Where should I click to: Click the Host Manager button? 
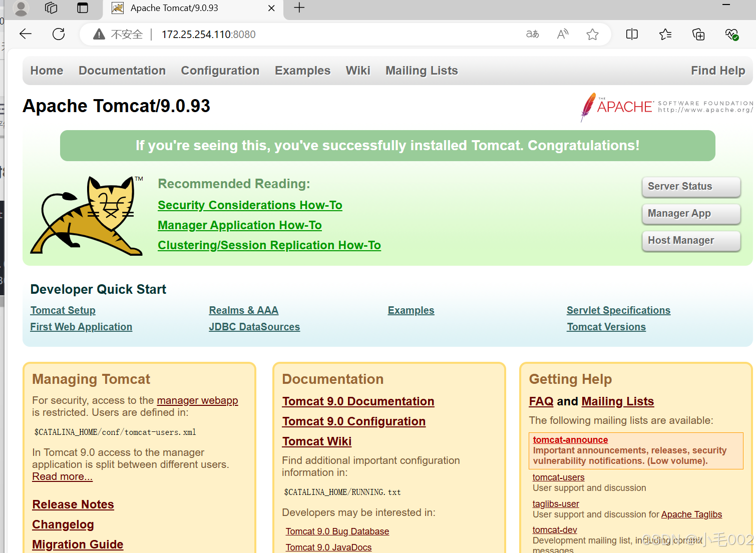(691, 241)
